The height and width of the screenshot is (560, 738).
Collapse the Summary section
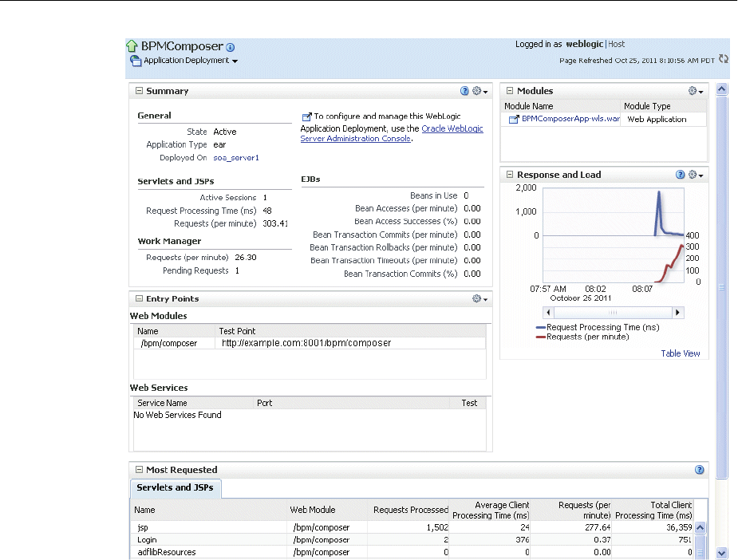coord(139,92)
